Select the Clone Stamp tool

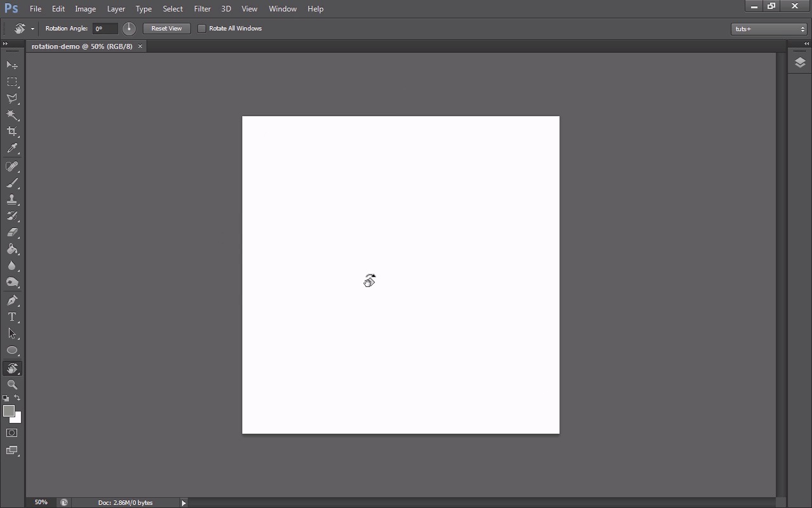12,199
